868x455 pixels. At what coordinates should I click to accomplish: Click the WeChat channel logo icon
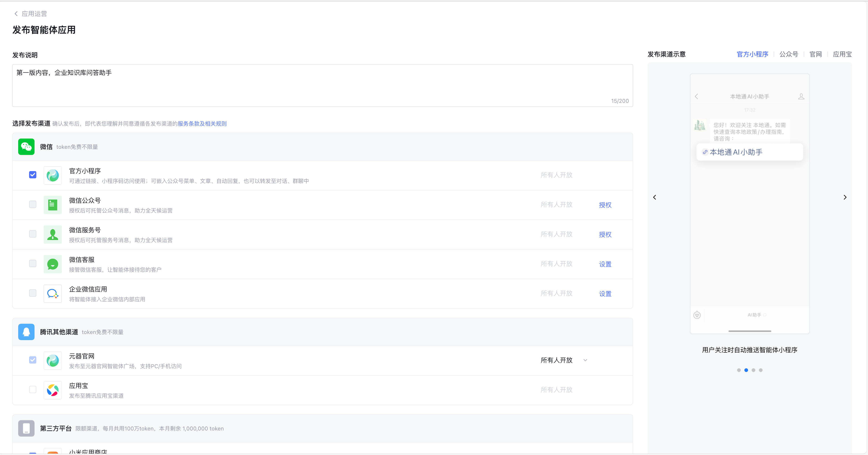tap(26, 147)
